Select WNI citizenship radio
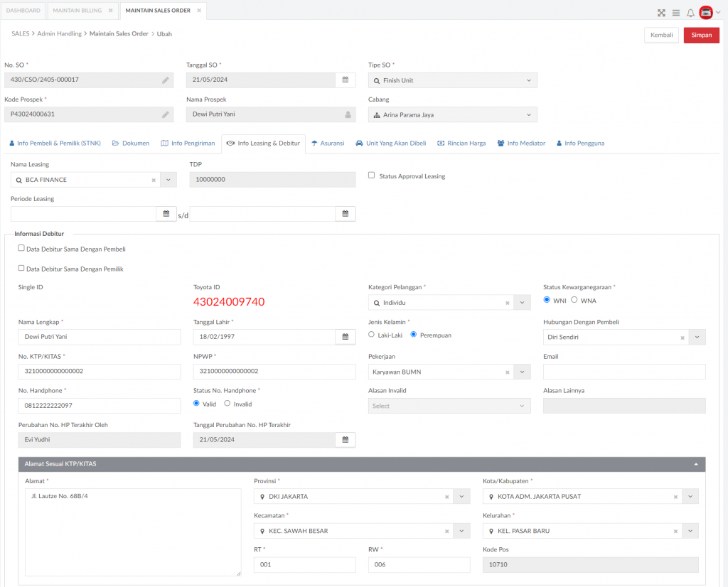This screenshot has width=728, height=587. (x=547, y=300)
